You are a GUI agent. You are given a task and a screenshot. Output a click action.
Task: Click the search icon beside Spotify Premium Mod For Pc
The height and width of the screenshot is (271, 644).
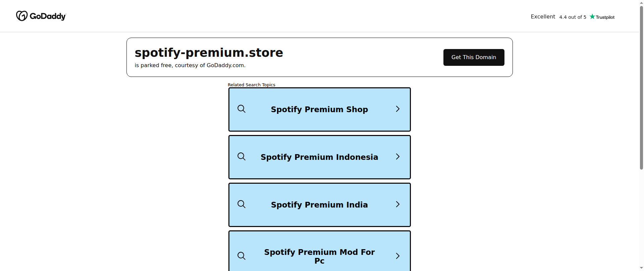click(x=241, y=256)
